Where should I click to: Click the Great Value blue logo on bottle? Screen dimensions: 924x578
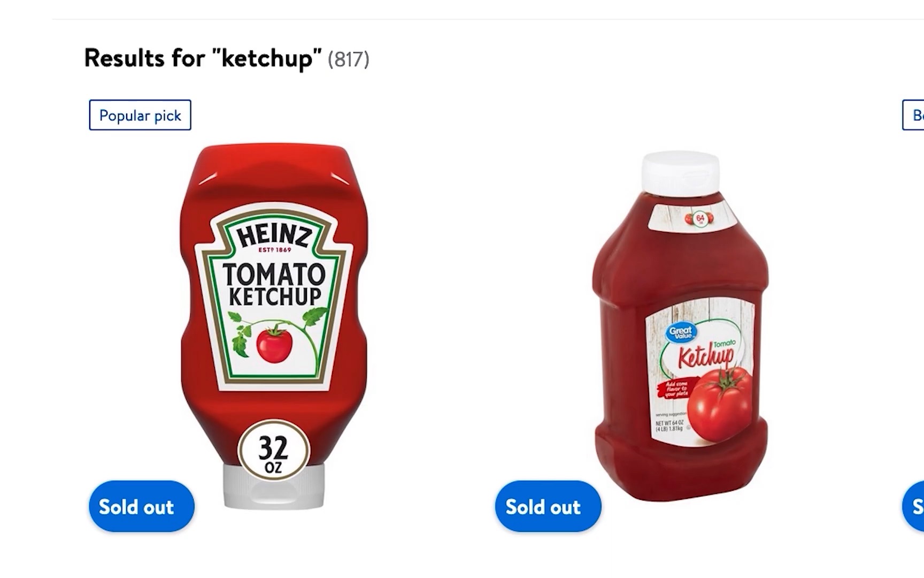coord(680,332)
